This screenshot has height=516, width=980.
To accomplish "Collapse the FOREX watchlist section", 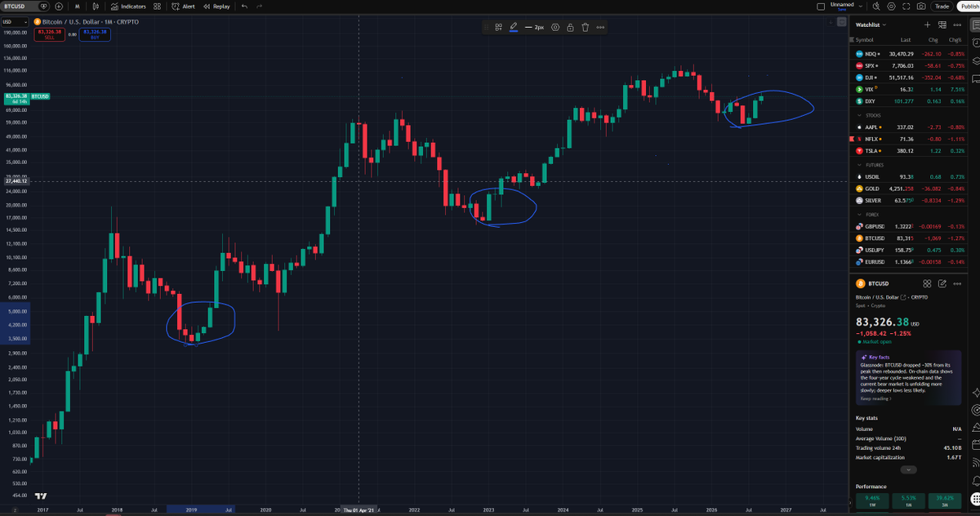I will [x=858, y=215].
